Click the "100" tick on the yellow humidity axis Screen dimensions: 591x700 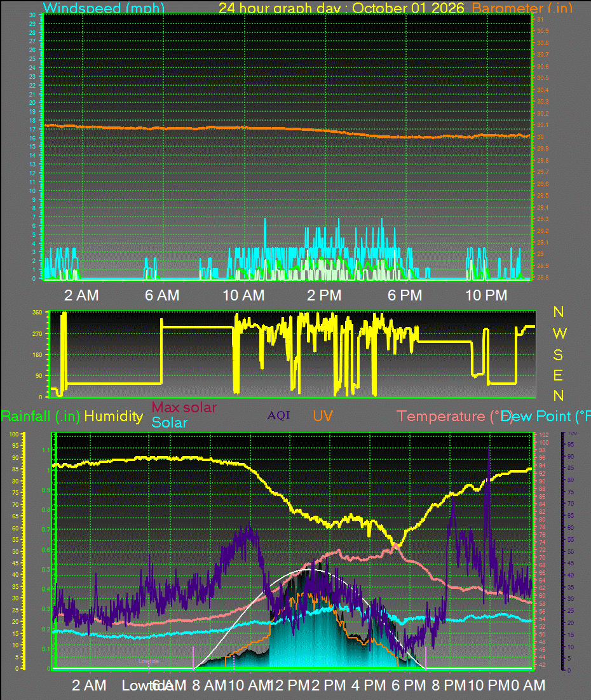pos(14,434)
